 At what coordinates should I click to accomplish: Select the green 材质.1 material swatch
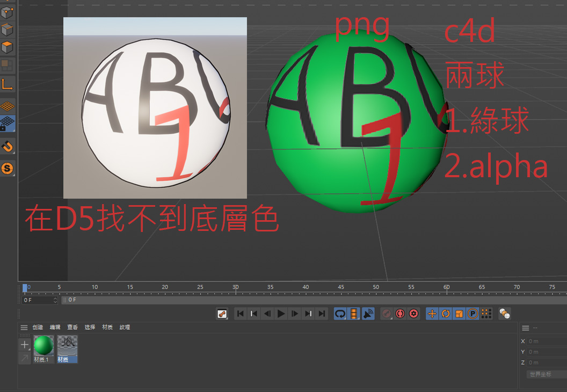43,346
